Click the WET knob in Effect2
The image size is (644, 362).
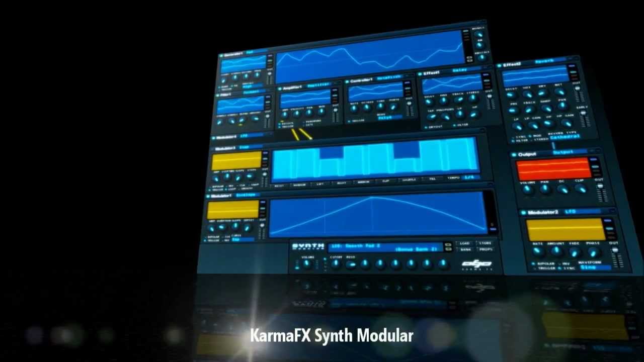559,93
